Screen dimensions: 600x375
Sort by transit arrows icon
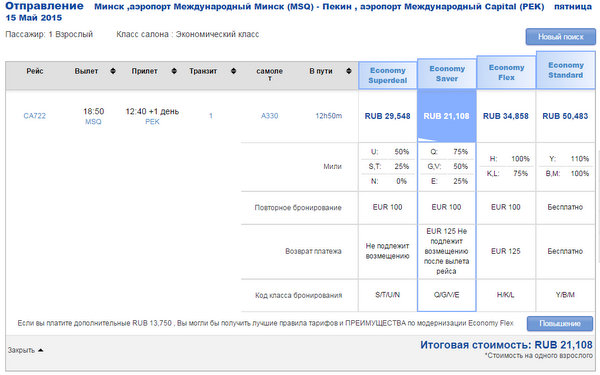pyautogui.click(x=233, y=71)
